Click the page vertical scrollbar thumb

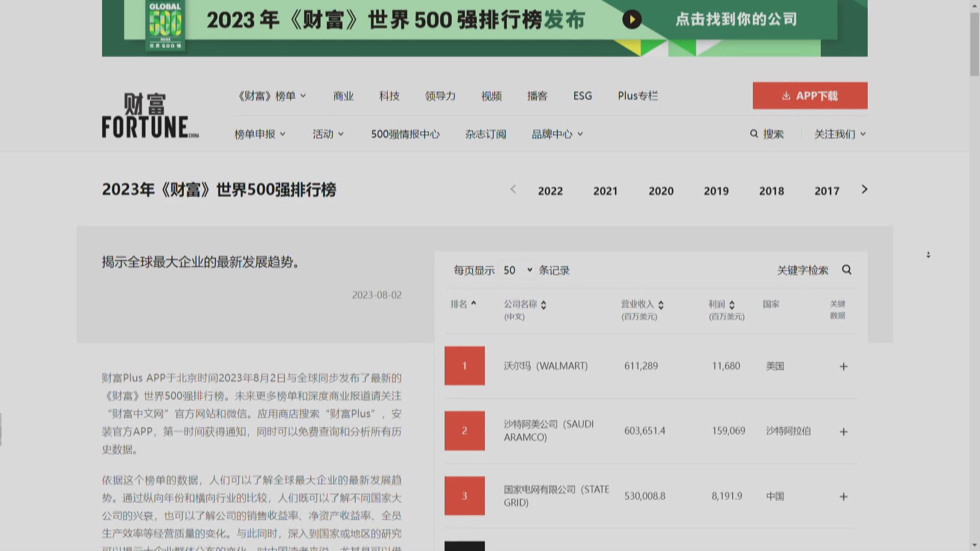[x=974, y=45]
